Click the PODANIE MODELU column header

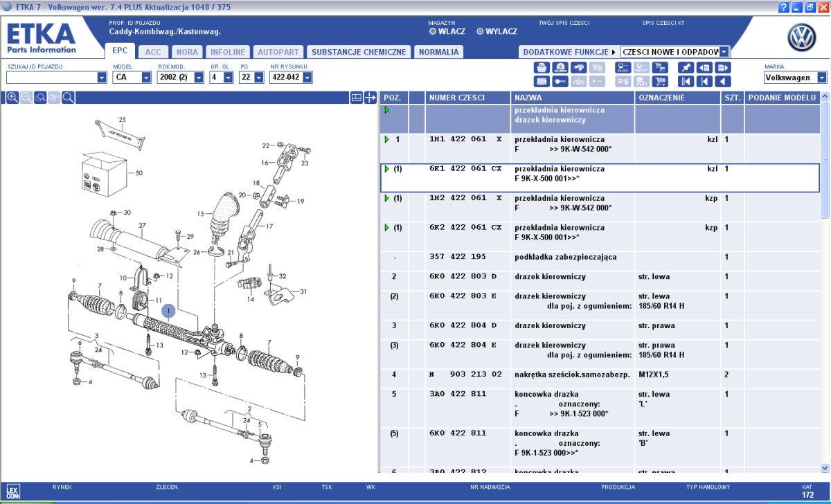click(x=782, y=98)
